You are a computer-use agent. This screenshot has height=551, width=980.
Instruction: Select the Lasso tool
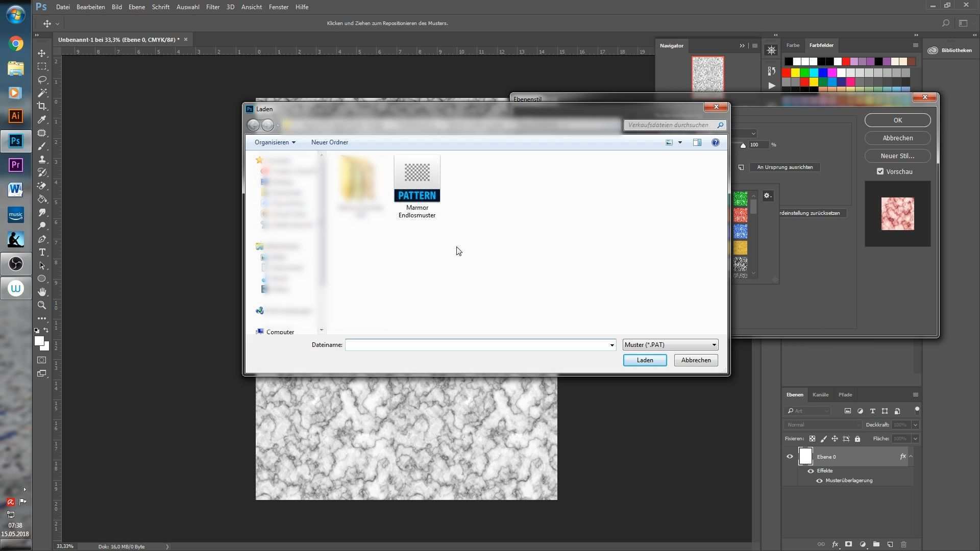tap(42, 80)
